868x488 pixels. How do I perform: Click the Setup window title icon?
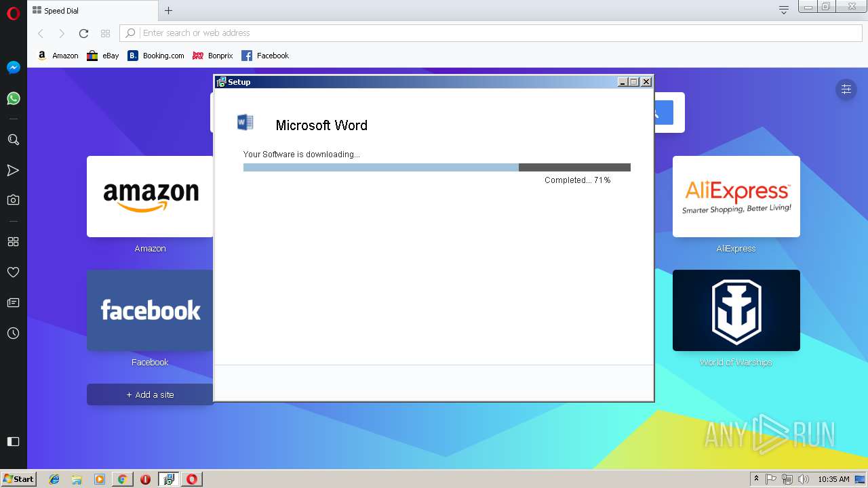(x=221, y=82)
